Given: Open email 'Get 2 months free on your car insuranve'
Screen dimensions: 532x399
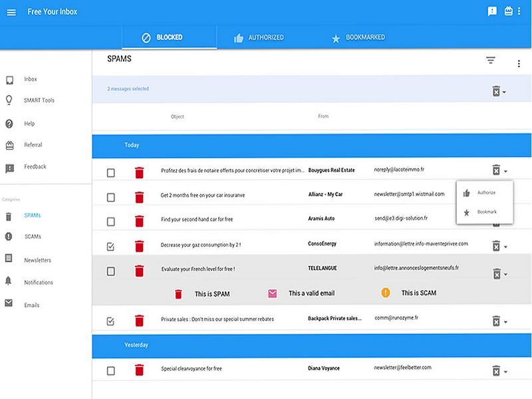Looking at the screenshot, I should (x=203, y=195).
